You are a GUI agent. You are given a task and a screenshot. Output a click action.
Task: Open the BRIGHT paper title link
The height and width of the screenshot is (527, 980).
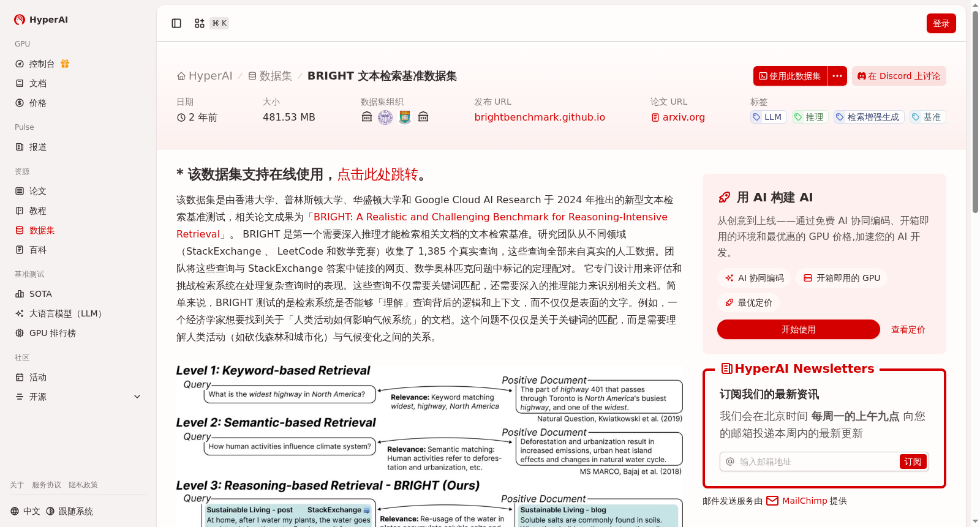[x=490, y=217]
